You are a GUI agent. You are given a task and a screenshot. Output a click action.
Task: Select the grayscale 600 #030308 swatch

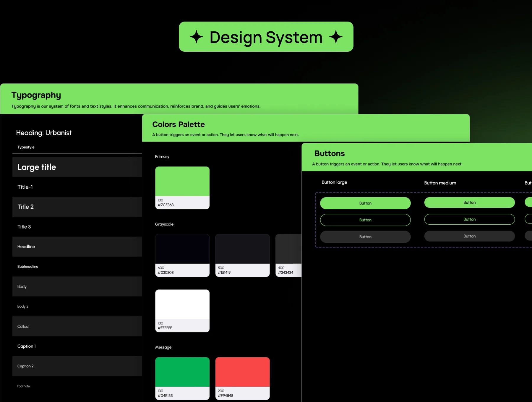coord(182,255)
